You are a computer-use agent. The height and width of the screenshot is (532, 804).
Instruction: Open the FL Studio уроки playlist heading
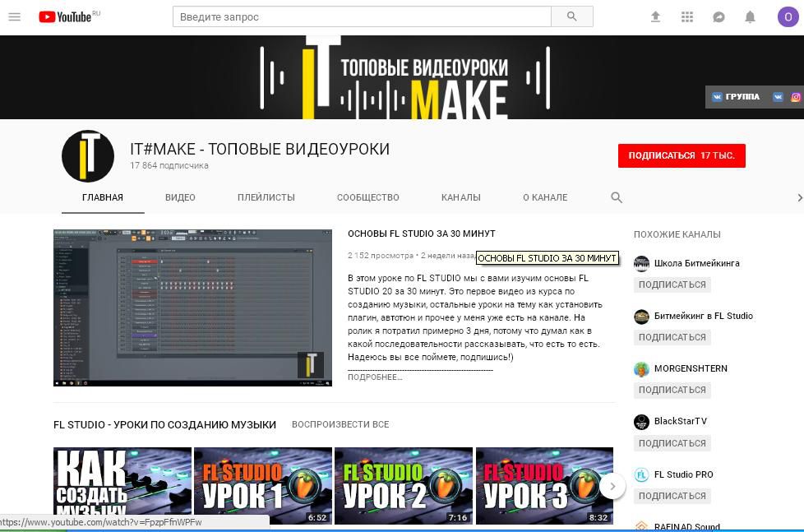pos(164,425)
